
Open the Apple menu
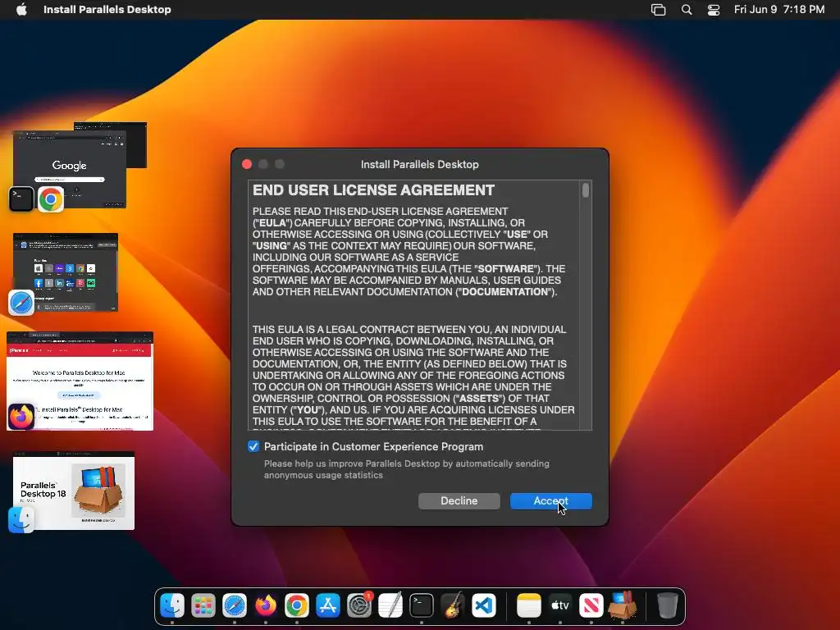pyautogui.click(x=21, y=9)
